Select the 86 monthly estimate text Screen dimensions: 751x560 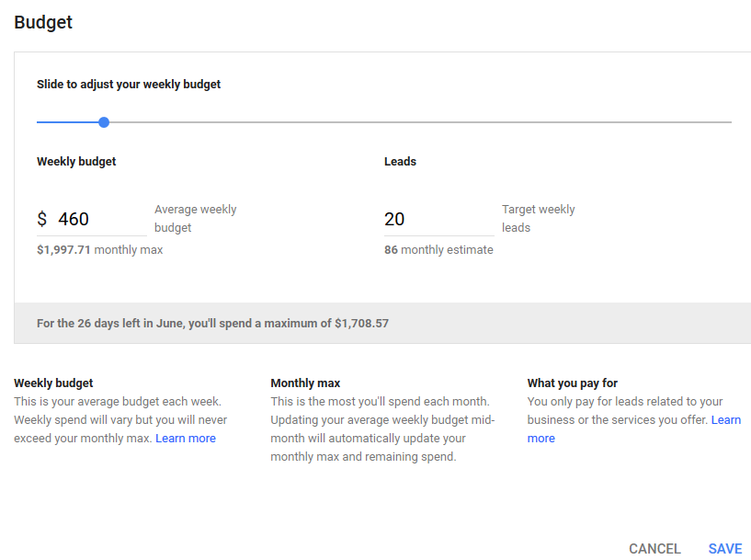click(x=438, y=250)
